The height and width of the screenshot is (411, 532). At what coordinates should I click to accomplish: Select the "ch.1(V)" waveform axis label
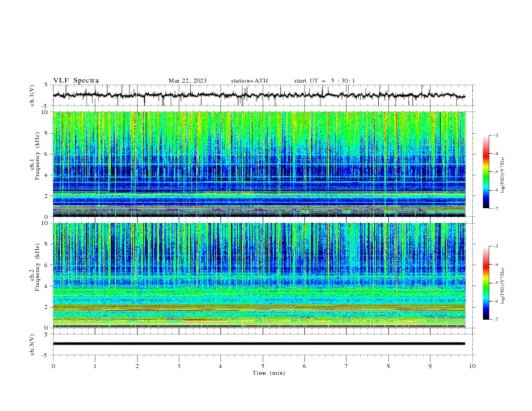pos(32,95)
